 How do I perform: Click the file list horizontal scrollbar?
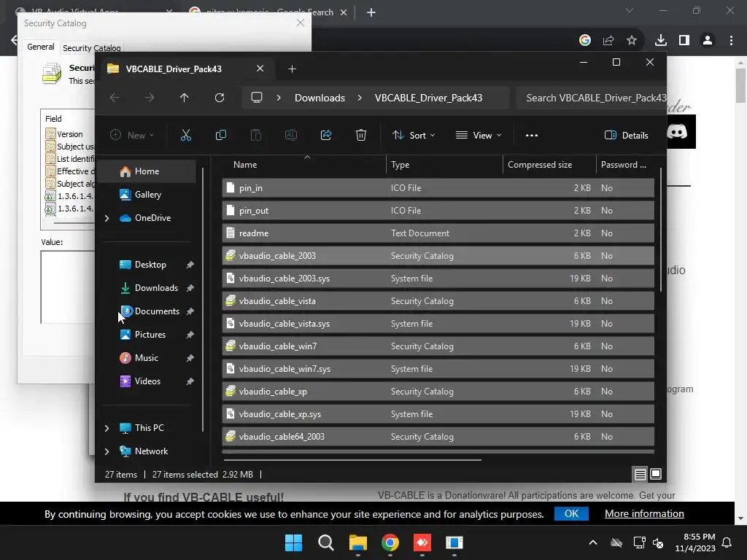pyautogui.click(x=352, y=460)
